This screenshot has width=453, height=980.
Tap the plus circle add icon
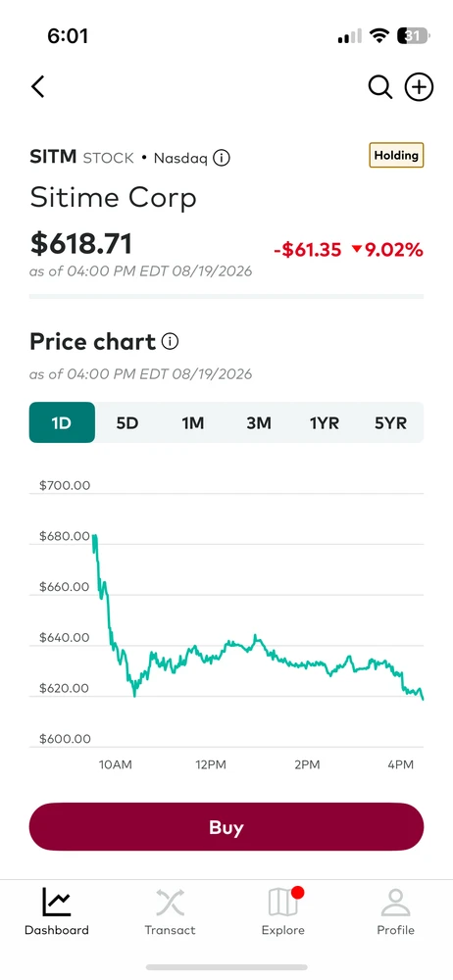click(419, 87)
